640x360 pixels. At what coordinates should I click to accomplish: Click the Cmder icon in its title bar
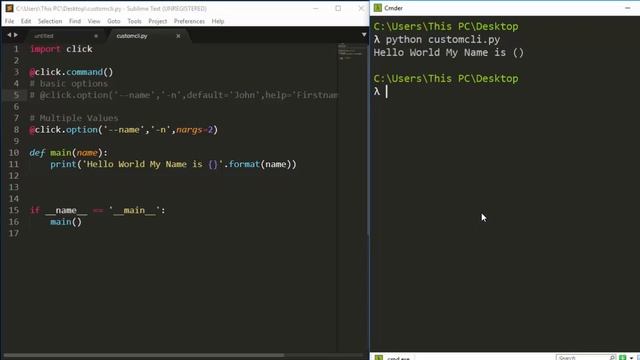378,8
